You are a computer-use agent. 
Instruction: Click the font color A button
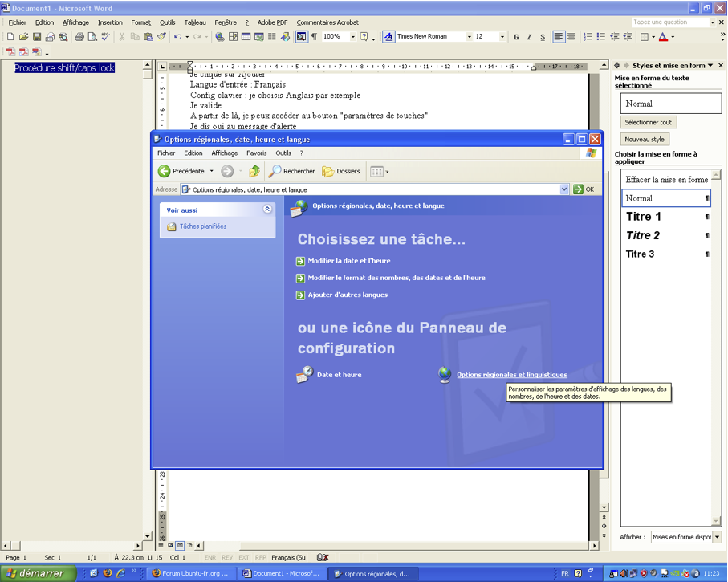tap(663, 37)
